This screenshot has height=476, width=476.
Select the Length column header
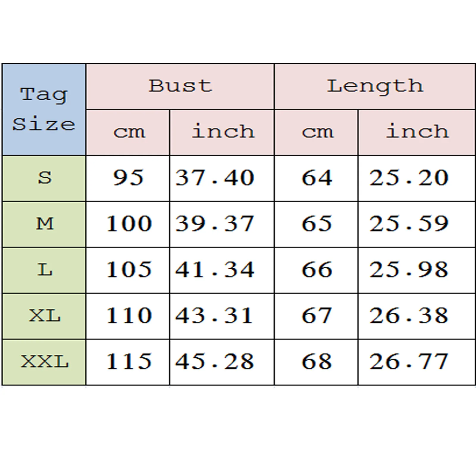pyautogui.click(x=375, y=86)
